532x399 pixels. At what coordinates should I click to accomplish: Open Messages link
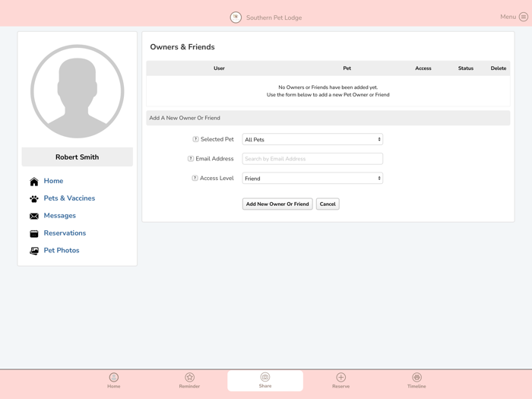60,215
